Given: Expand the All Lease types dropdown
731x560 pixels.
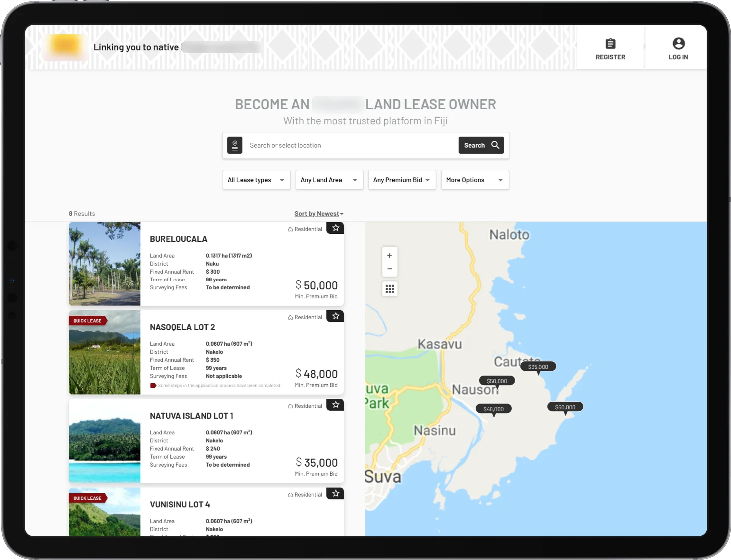Looking at the screenshot, I should 256,180.
